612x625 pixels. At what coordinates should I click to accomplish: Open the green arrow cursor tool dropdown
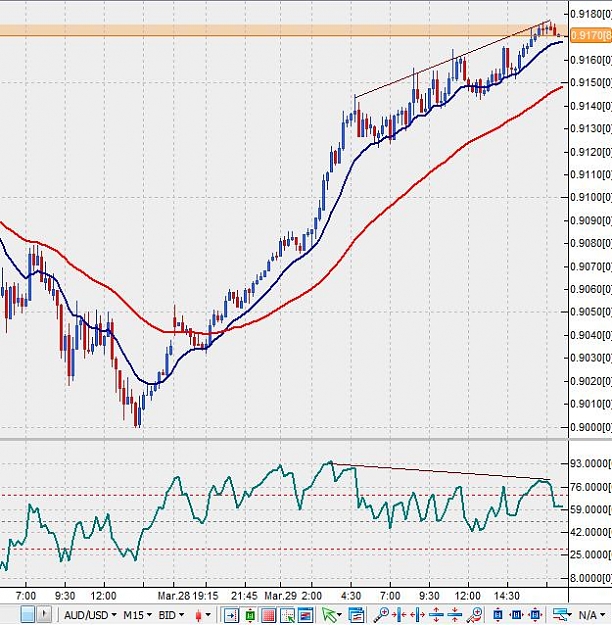tap(332, 615)
